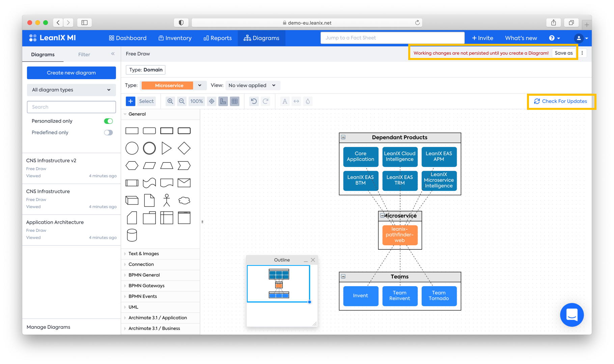Toggle the grid display icon
The width and height of the screenshot is (614, 364).
(x=235, y=101)
